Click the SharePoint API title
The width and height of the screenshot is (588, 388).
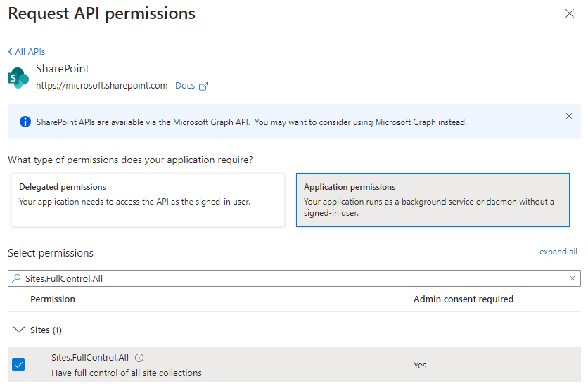pyautogui.click(x=63, y=69)
